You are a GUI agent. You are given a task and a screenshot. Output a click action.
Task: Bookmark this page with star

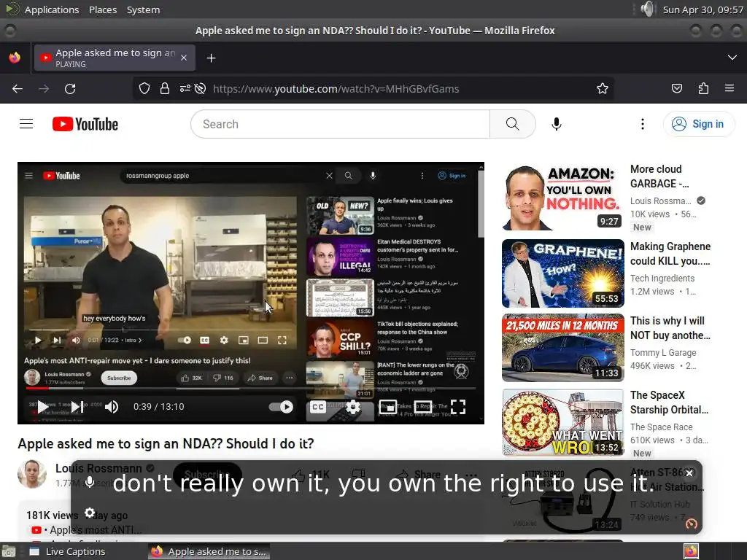602,88
